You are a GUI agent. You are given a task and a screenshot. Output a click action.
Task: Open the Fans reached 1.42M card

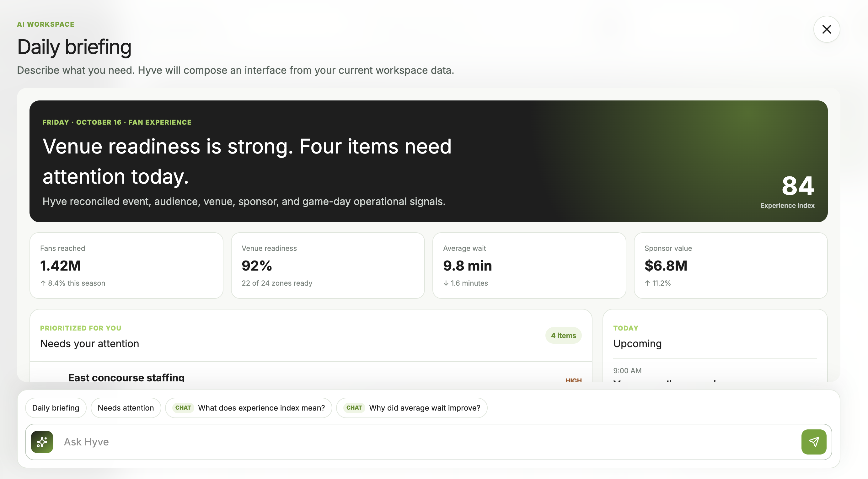tap(126, 265)
